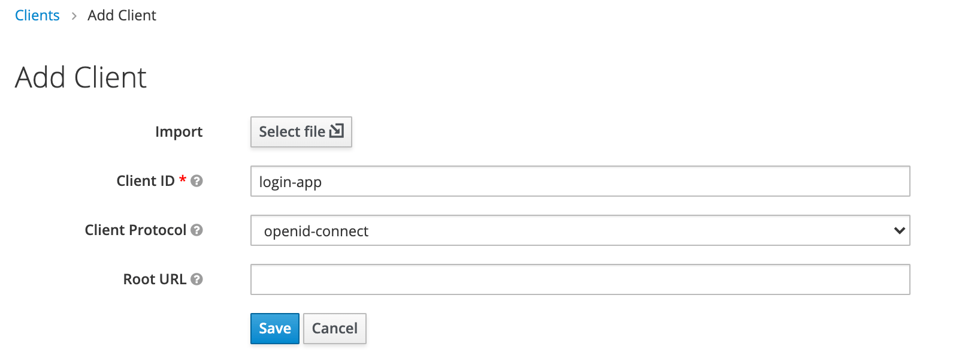
Task: Click the Select file import button
Action: click(301, 132)
